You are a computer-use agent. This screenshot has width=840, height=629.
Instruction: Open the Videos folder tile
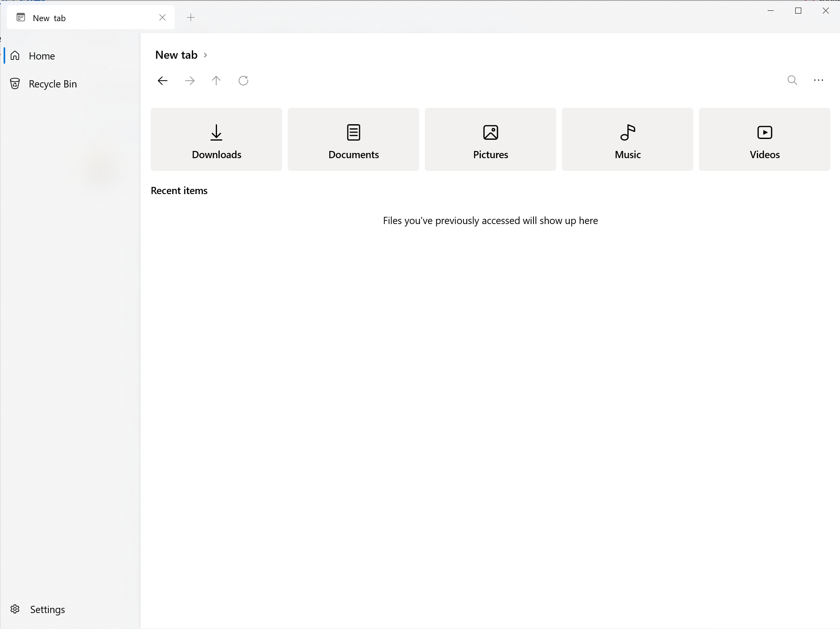pos(764,139)
